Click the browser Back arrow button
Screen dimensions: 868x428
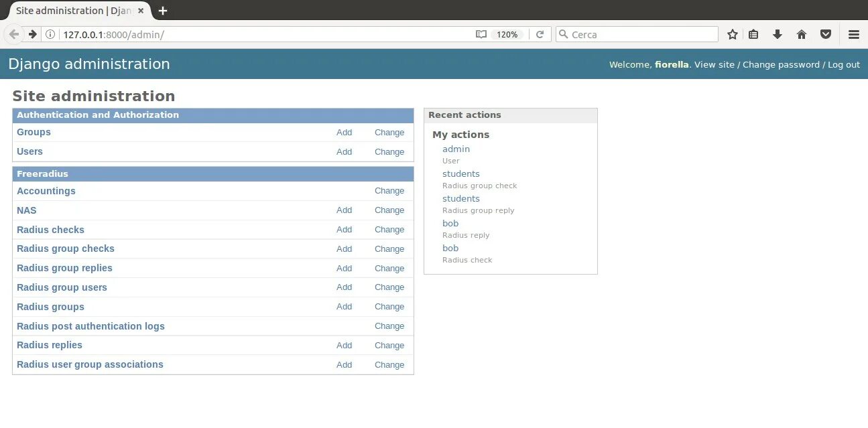13,34
